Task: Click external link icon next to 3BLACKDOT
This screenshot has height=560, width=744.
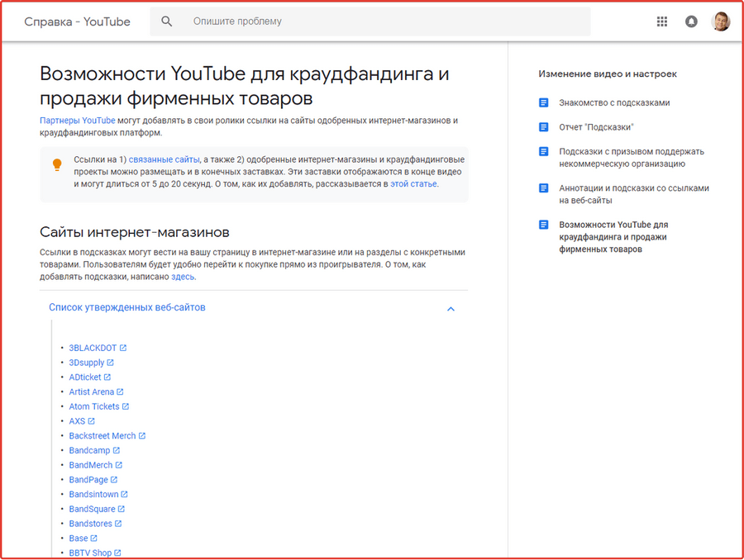Action: (x=123, y=348)
